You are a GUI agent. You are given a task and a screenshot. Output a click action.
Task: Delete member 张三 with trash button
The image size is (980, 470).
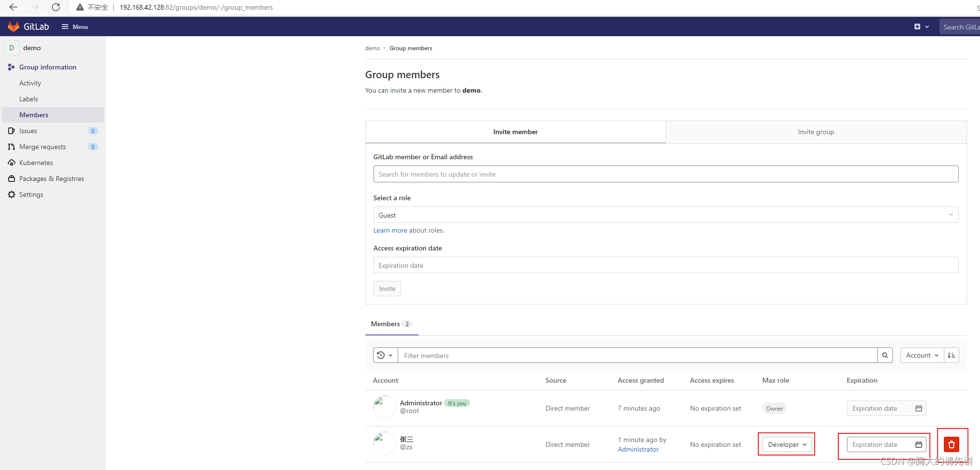coord(952,444)
